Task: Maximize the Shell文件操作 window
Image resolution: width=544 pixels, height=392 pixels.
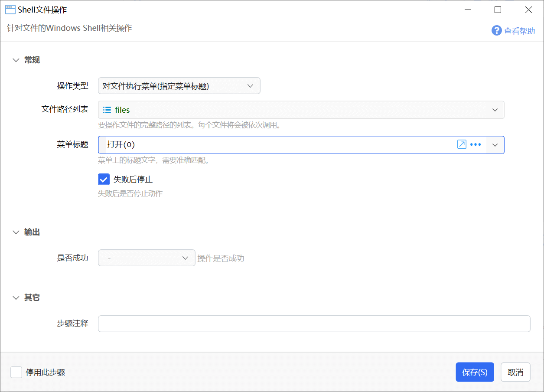Action: [498, 10]
